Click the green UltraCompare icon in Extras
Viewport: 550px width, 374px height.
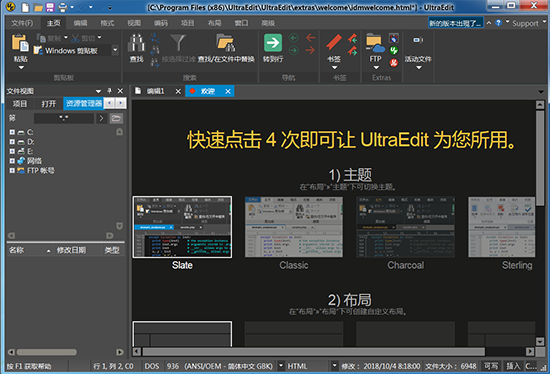click(394, 50)
